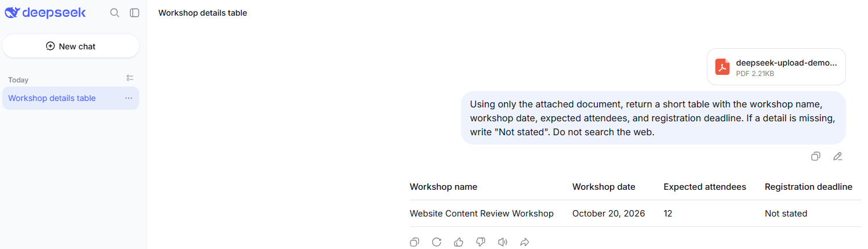
Task: Share the response with the arrow icon
Action: point(525,242)
